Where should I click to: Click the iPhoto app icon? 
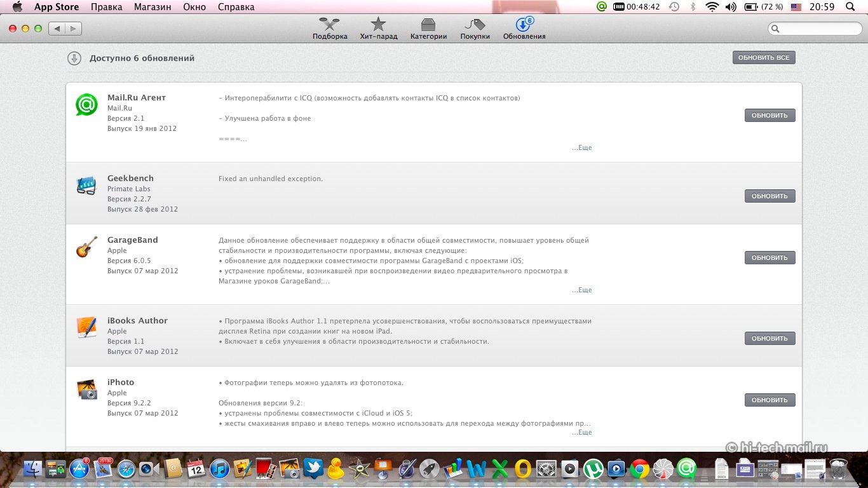tap(86, 389)
